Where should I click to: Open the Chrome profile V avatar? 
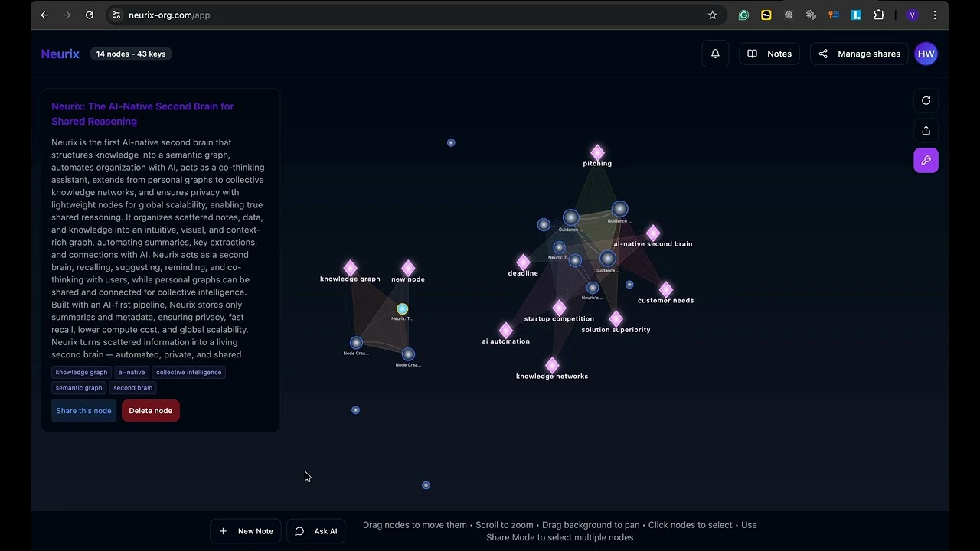pyautogui.click(x=912, y=15)
